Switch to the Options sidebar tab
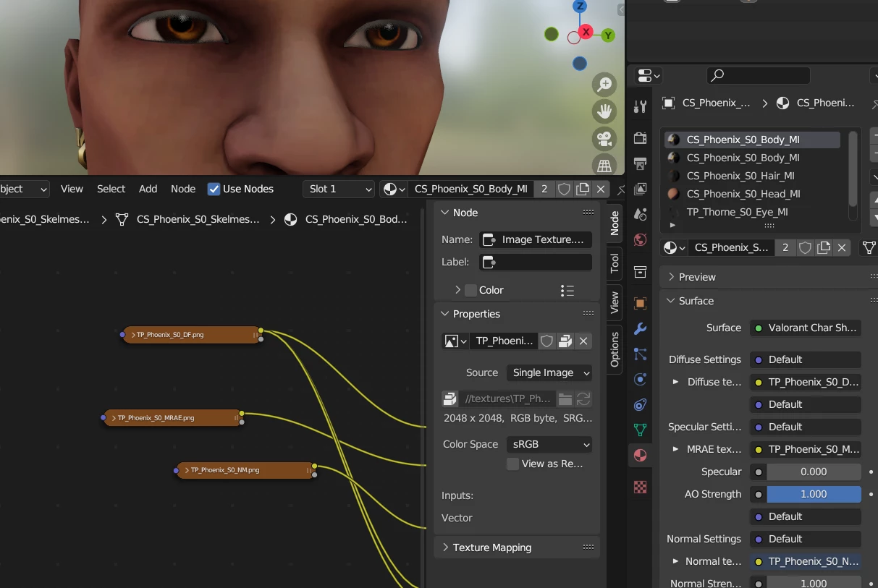 click(615, 349)
